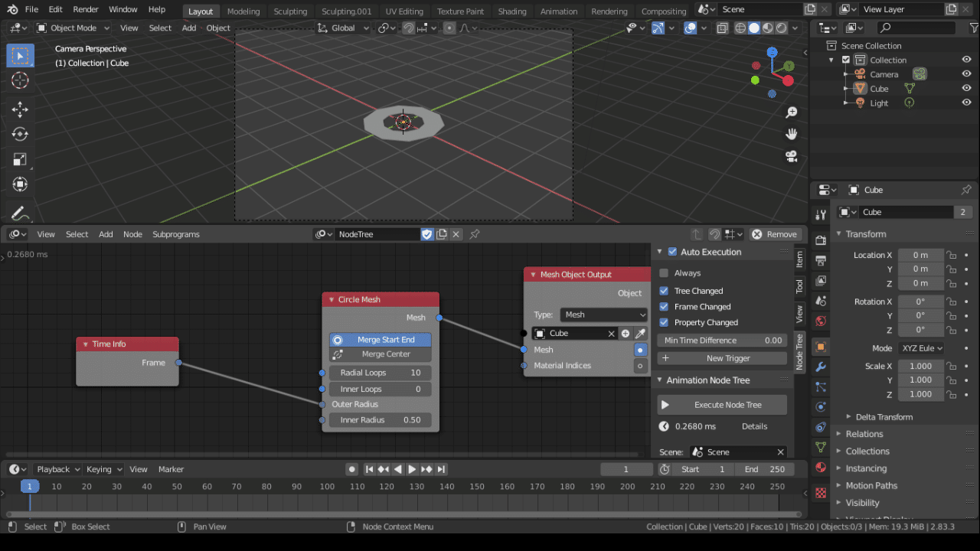Viewport: 980px width, 551px height.
Task: Open the Object Mode dropdown
Action: [73, 28]
